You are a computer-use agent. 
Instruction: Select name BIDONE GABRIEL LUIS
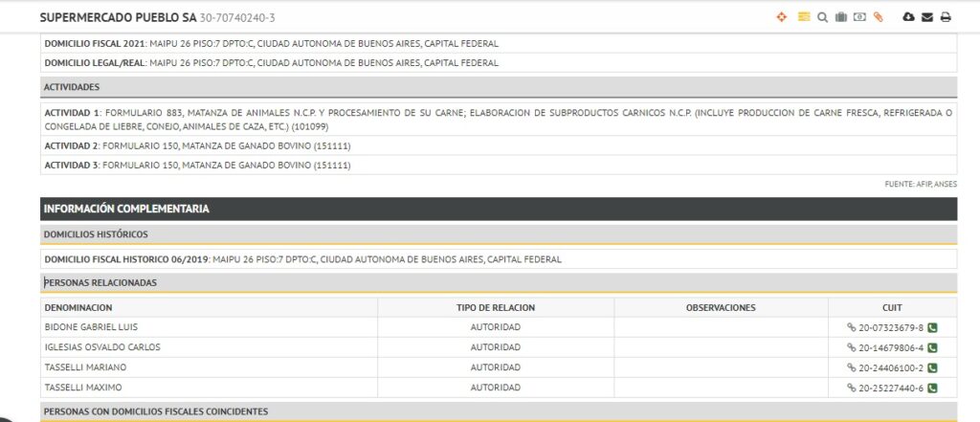91,327
